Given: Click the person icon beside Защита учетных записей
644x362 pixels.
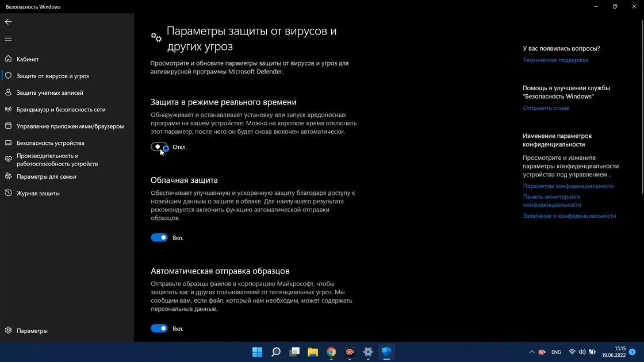Looking at the screenshot, I should (x=8, y=93).
